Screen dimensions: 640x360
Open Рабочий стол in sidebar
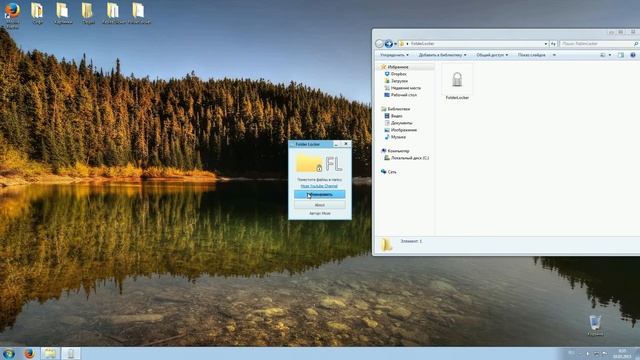pyautogui.click(x=404, y=95)
